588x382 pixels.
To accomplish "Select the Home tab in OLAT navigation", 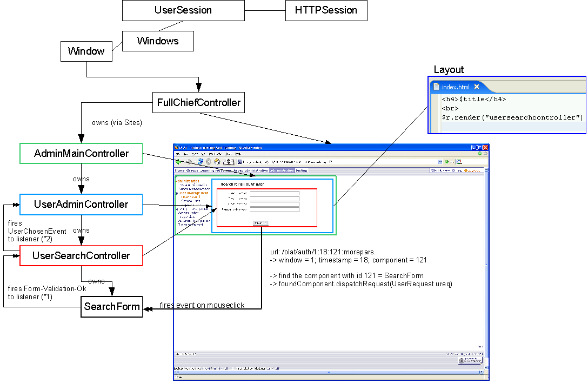I will 179,170.
